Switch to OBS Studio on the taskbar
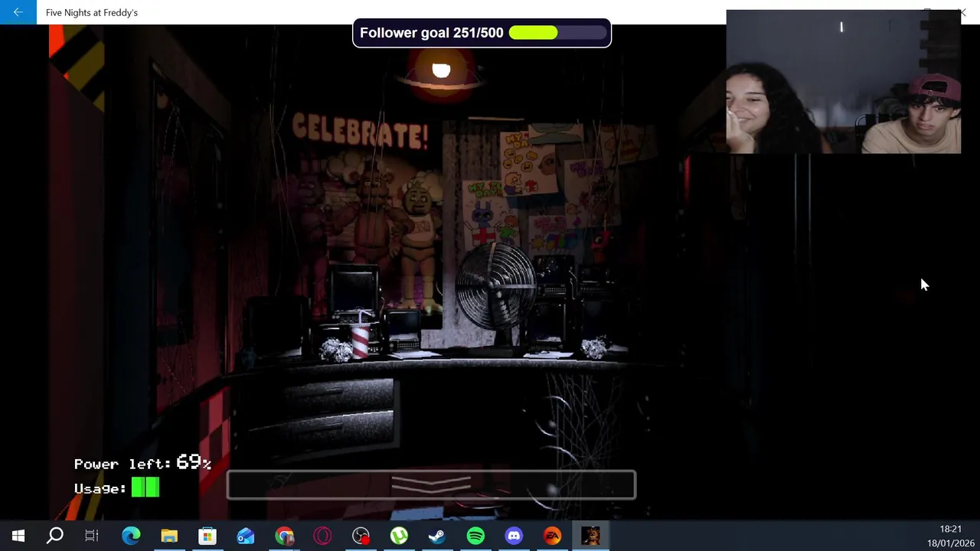The image size is (980, 551). pyautogui.click(x=361, y=536)
